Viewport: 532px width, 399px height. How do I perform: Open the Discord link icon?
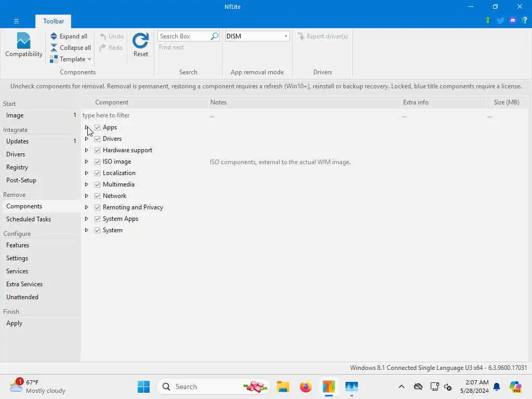pyautogui.click(x=513, y=20)
